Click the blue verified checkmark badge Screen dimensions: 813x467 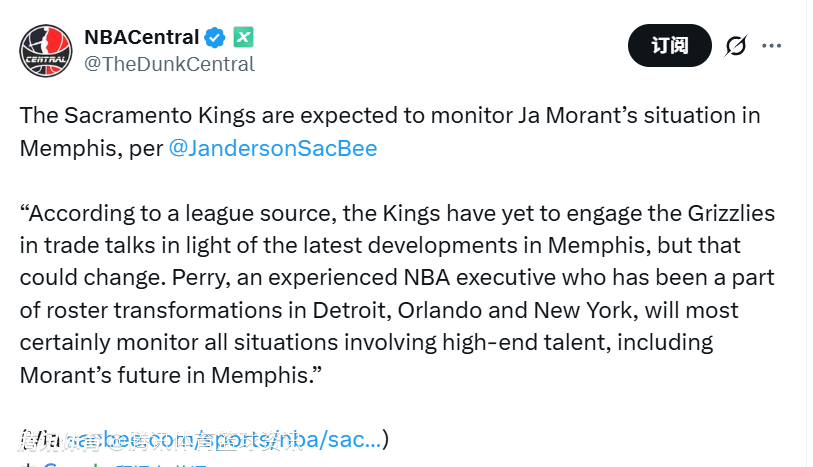click(x=215, y=38)
